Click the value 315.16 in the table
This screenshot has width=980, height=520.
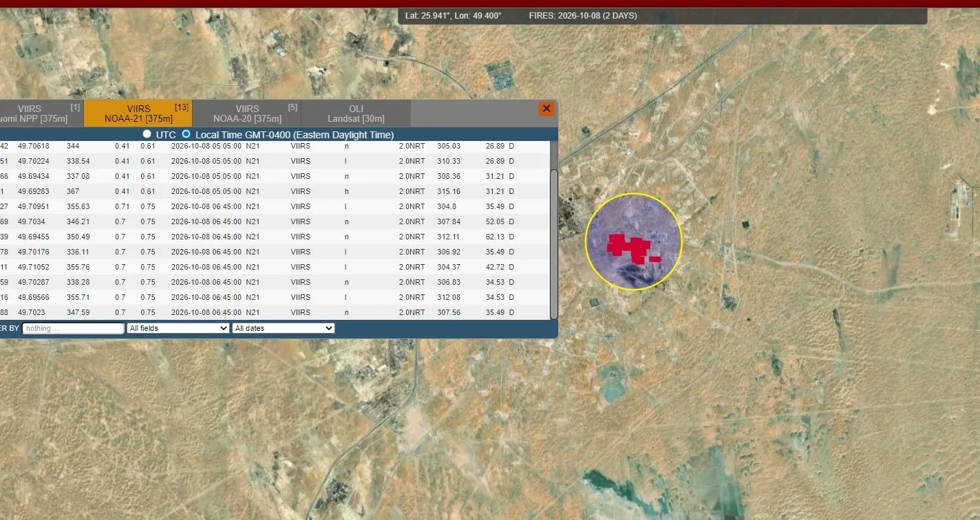[449, 191]
